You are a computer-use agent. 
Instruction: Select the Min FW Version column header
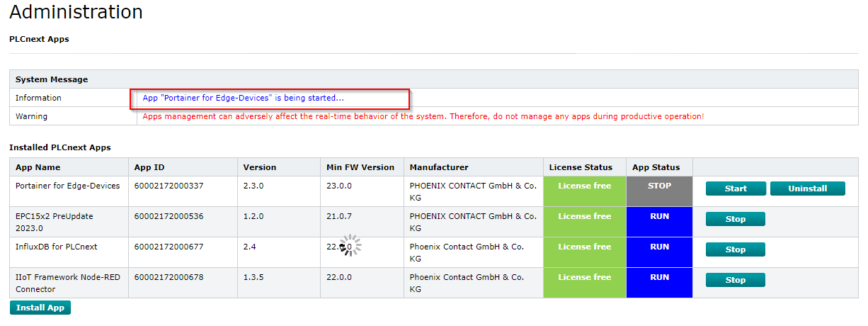point(360,167)
